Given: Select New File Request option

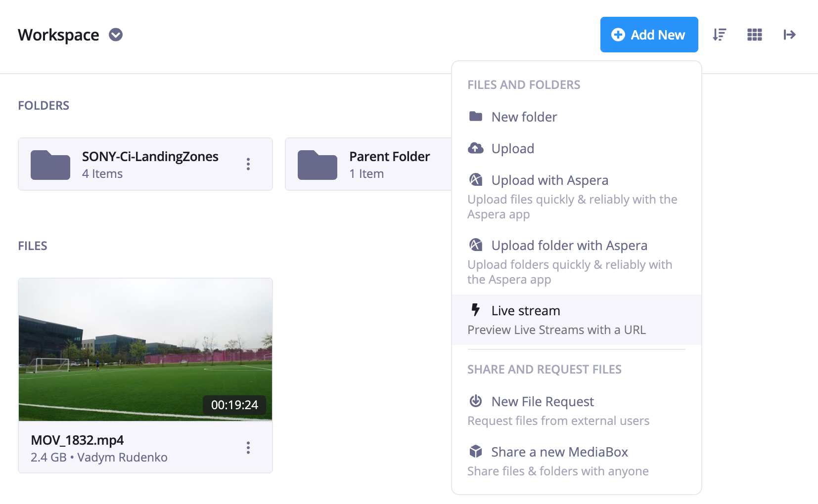Looking at the screenshot, I should (x=577, y=410).
